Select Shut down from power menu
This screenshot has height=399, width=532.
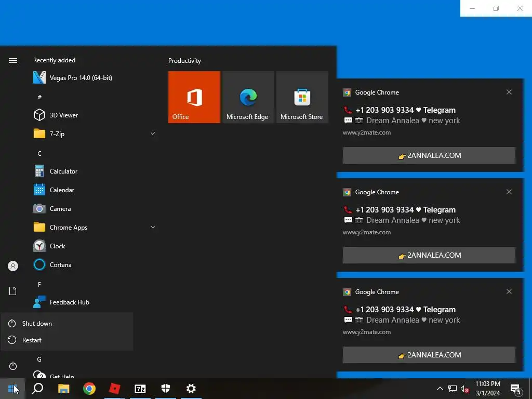[x=67, y=323]
